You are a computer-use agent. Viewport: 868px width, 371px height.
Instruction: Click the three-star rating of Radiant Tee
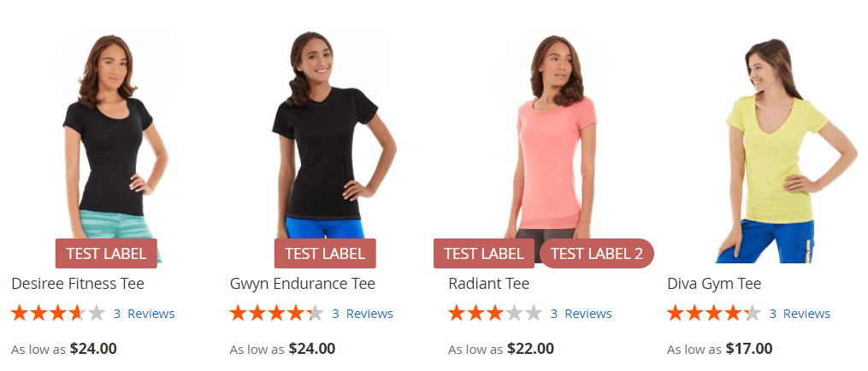pyautogui.click(x=495, y=314)
